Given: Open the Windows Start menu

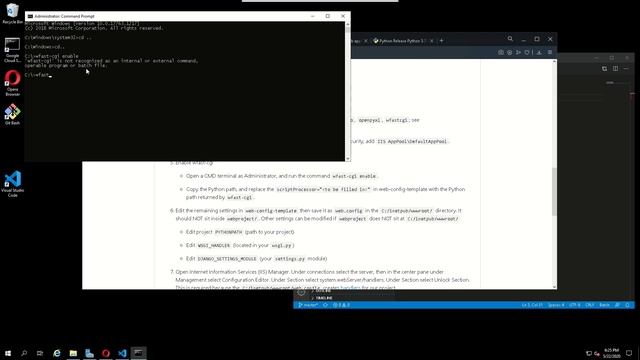Looking at the screenshot, I should click(8, 353).
